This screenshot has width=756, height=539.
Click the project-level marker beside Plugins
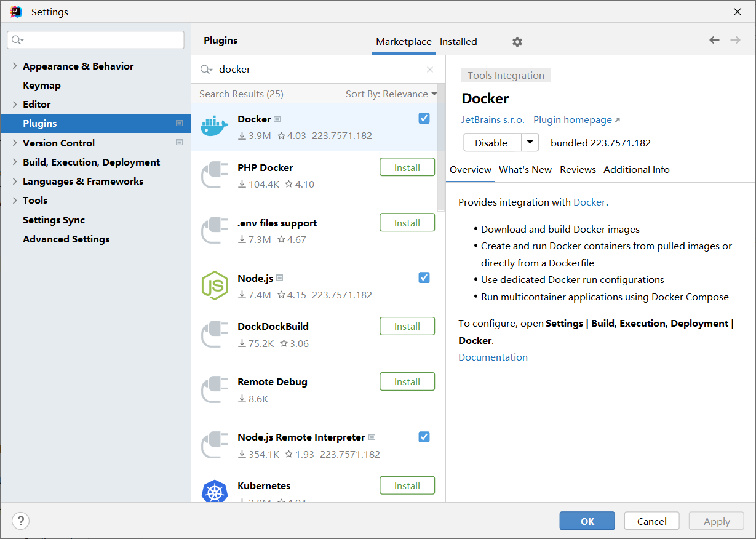pyautogui.click(x=179, y=123)
